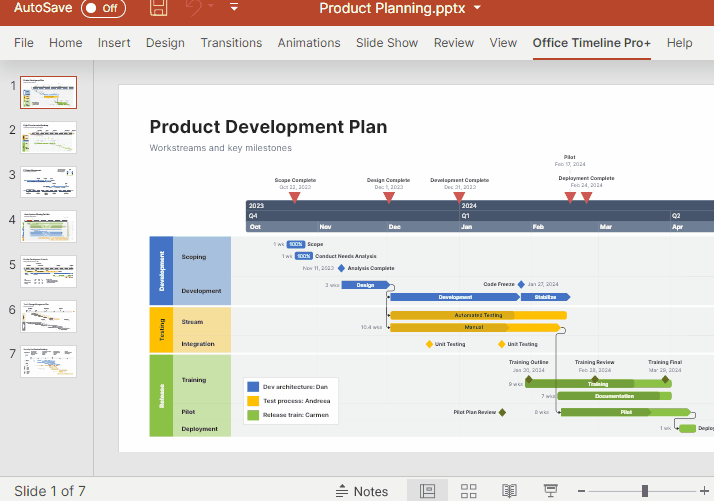Screen dimensions: 714x501
Task: Select slide 7 thumbnail
Action: pos(49,361)
